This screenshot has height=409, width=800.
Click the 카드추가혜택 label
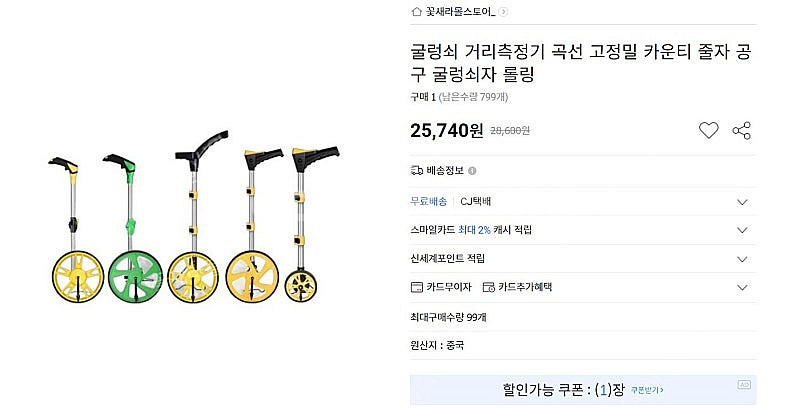pos(525,287)
